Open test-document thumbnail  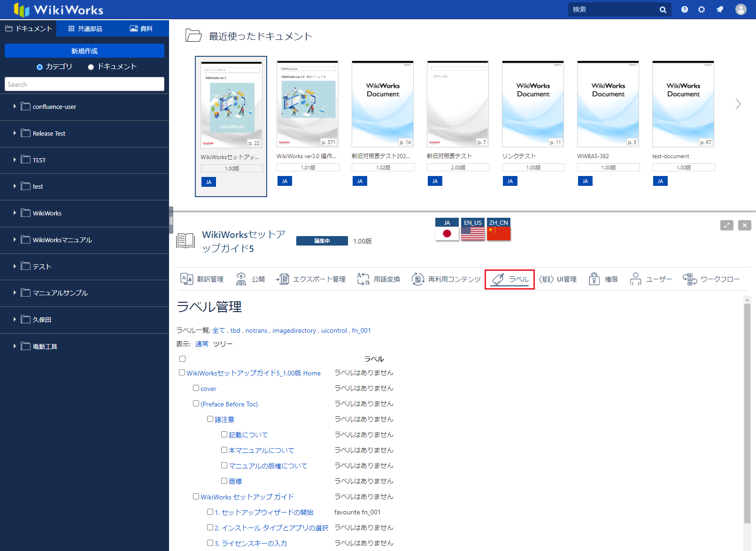[x=683, y=104]
